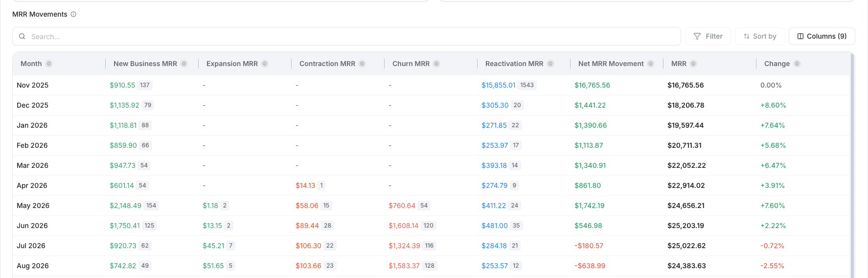868x278 pixels.
Task: Click the Change column info icon
Action: click(797, 64)
